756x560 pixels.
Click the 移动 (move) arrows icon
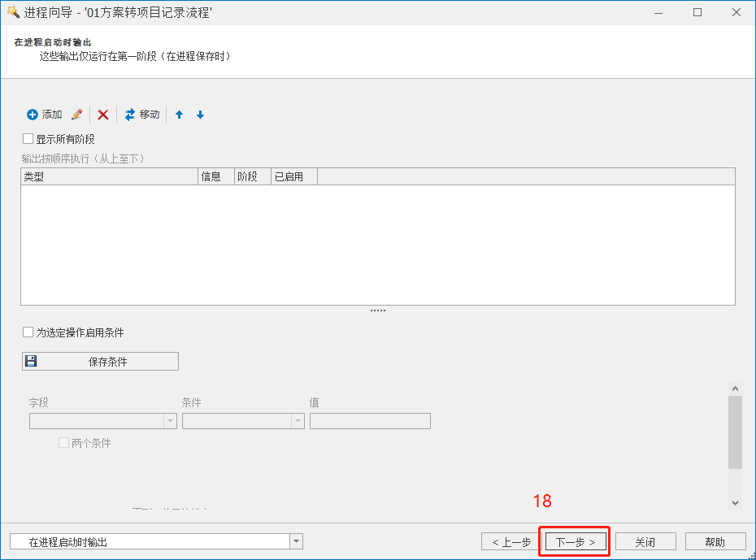tap(130, 115)
